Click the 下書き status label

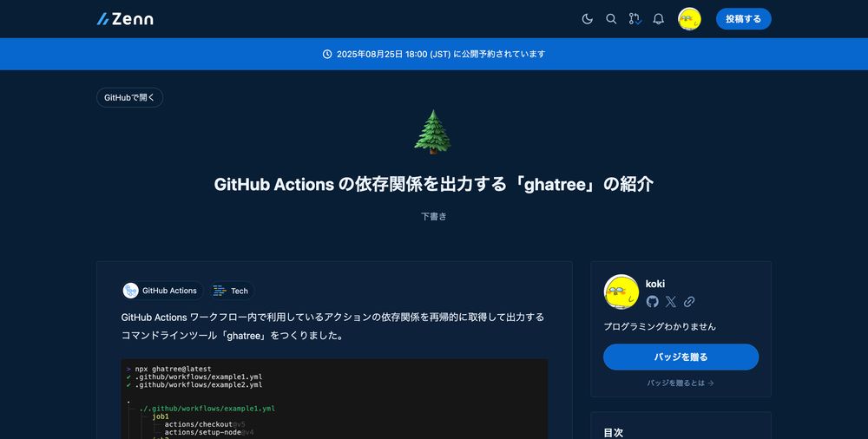(433, 216)
